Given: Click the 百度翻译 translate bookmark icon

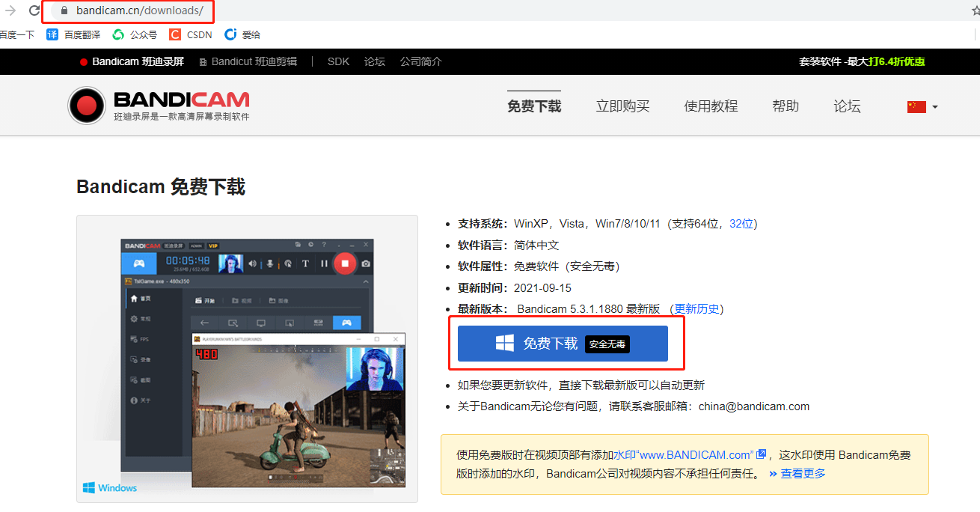Looking at the screenshot, I should pyautogui.click(x=52, y=34).
